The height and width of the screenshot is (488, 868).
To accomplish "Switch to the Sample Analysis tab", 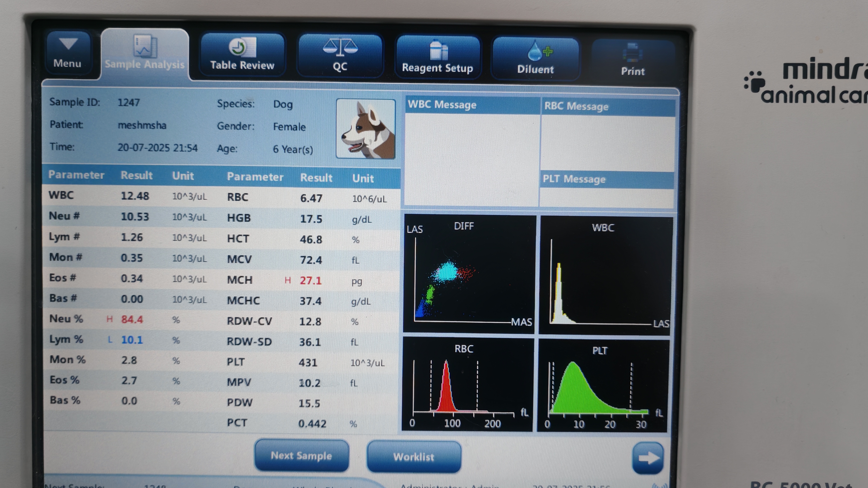I will pos(145,54).
